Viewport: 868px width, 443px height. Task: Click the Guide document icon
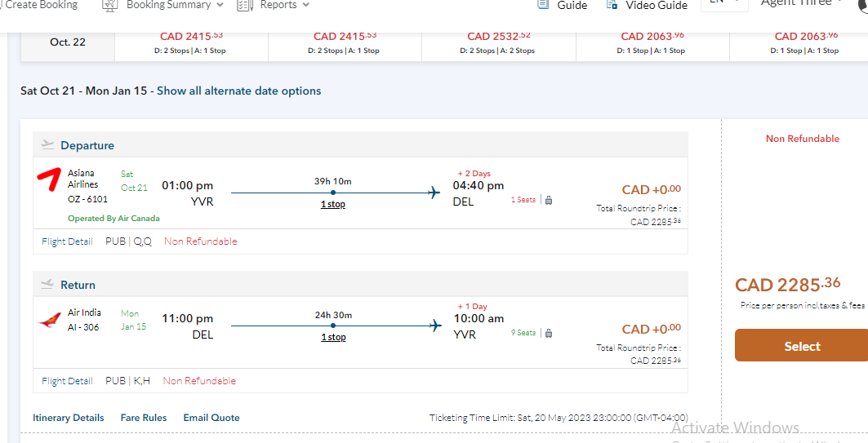543,5
